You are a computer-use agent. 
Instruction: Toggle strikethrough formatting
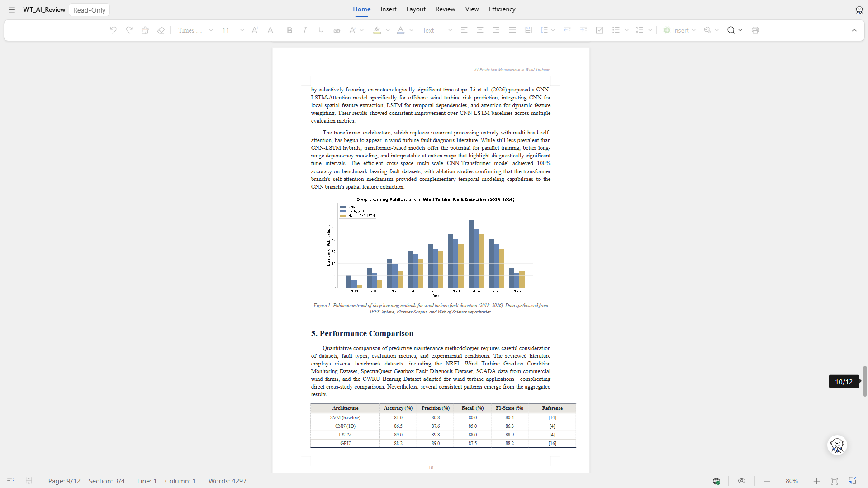pos(337,30)
